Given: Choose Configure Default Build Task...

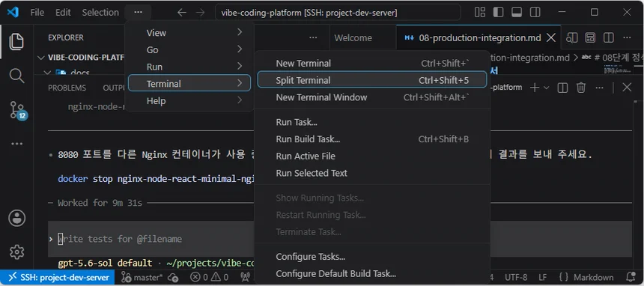Looking at the screenshot, I should tap(372, 274).
